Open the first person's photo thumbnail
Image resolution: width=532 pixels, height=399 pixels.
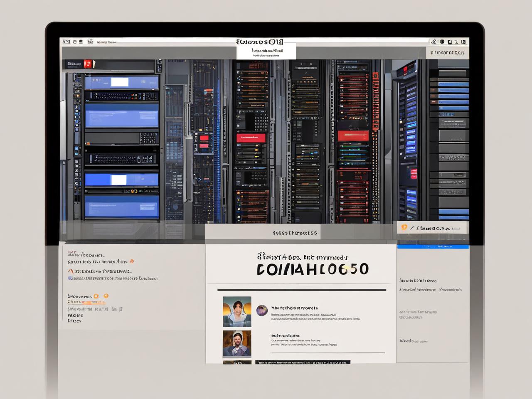[x=237, y=311]
